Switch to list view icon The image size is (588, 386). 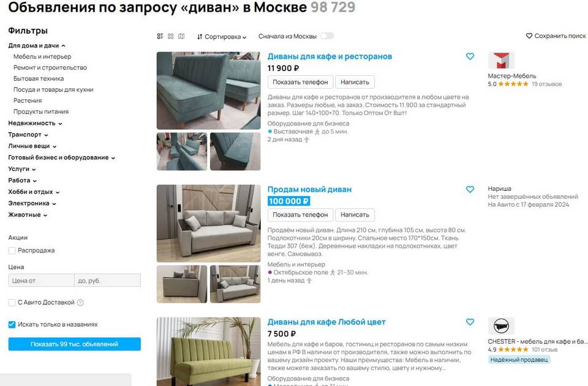click(x=160, y=36)
